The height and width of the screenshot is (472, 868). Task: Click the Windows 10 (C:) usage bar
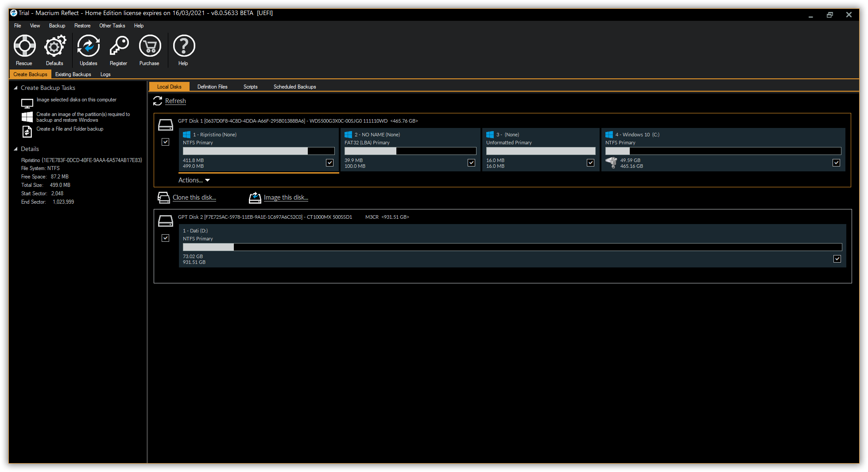click(723, 151)
